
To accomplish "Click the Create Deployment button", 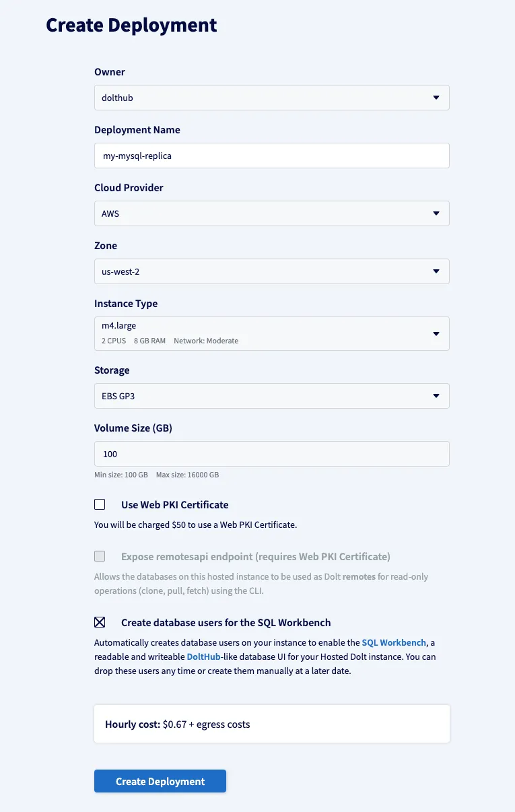I will pos(160,781).
